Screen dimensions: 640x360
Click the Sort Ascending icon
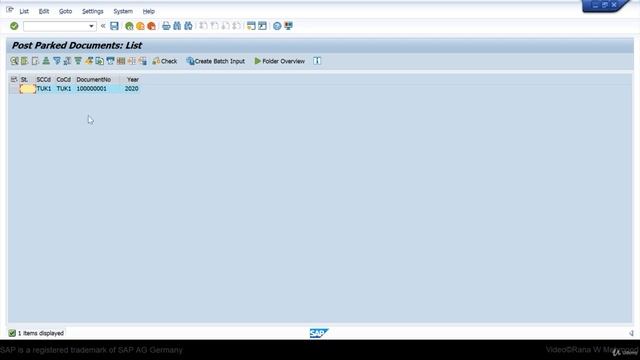tap(46, 61)
